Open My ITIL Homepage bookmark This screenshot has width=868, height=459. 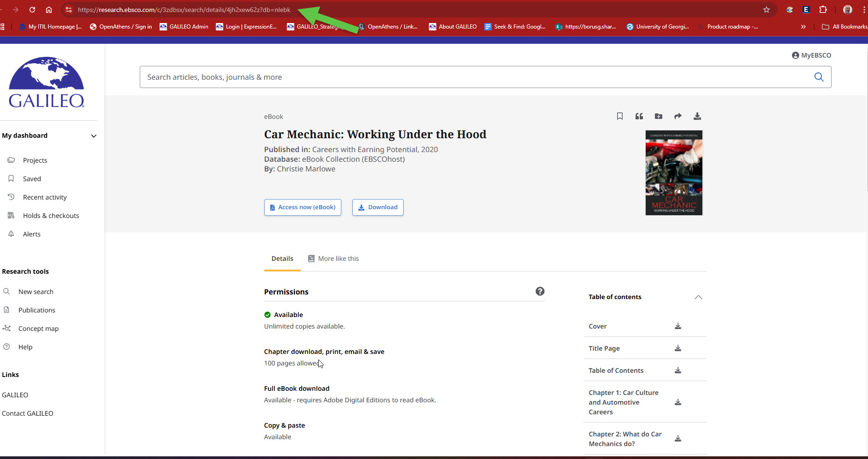[50, 27]
